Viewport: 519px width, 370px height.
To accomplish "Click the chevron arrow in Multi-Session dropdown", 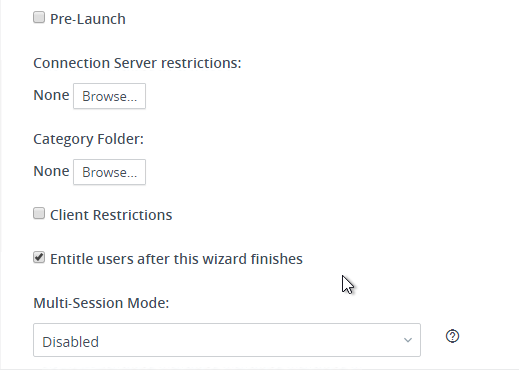I will [408, 340].
